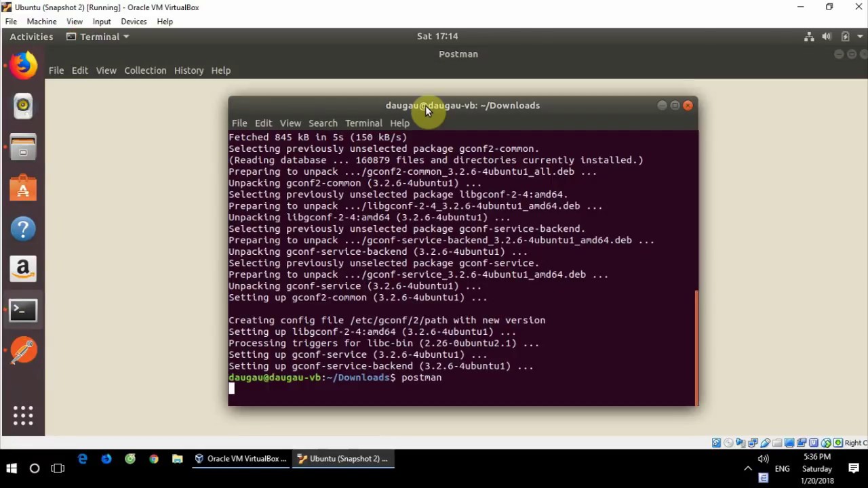Image resolution: width=868 pixels, height=488 pixels.
Task: Open Cortana circle on Windows taskbar
Action: coord(35,468)
